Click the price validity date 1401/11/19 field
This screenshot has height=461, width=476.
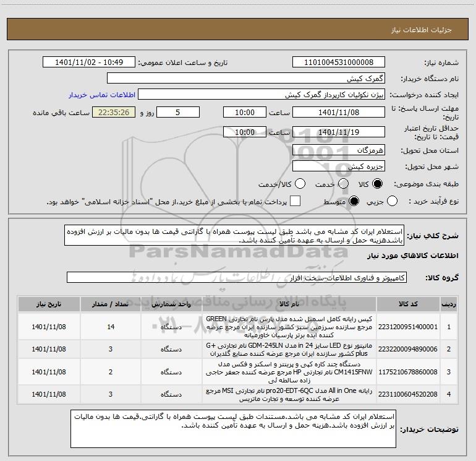[339, 132]
